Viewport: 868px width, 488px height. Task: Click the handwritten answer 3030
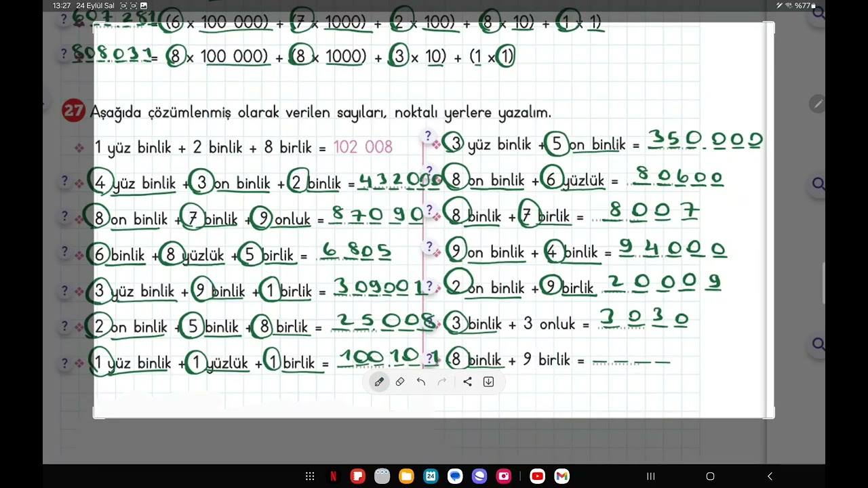click(x=644, y=319)
